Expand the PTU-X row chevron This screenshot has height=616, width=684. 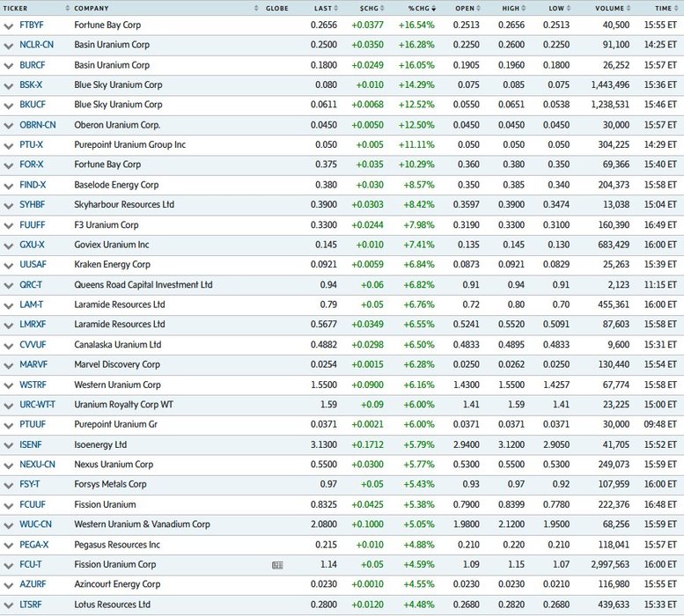tap(8, 145)
